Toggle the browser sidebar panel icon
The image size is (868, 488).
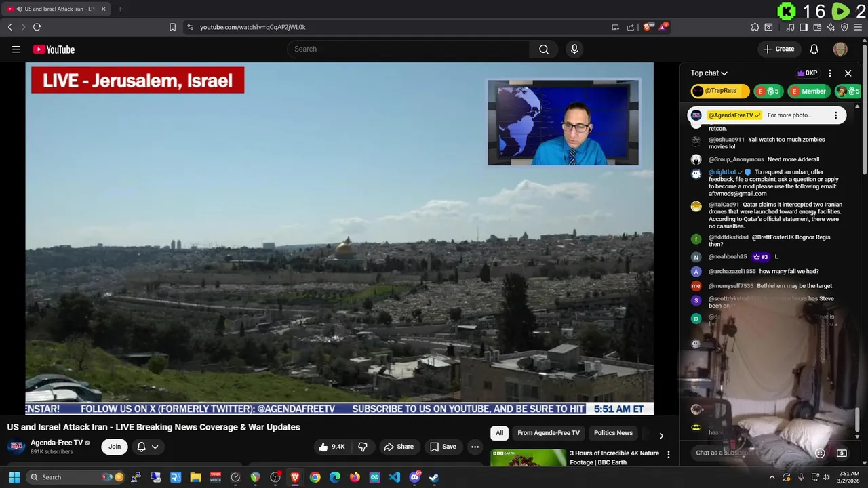click(x=804, y=27)
